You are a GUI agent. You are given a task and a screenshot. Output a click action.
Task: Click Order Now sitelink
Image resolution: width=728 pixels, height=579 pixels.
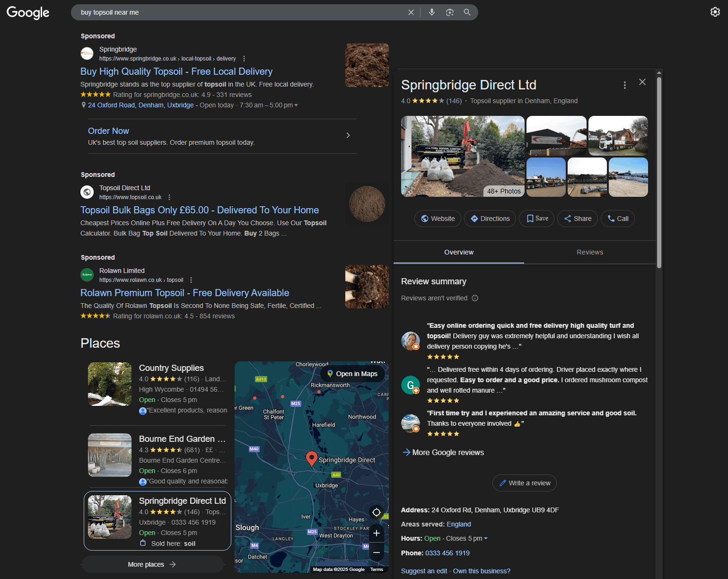tap(108, 131)
